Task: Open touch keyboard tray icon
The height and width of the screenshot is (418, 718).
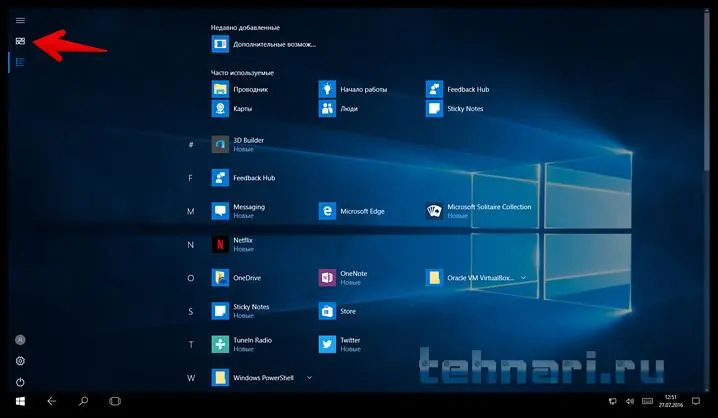Action: [647, 402]
